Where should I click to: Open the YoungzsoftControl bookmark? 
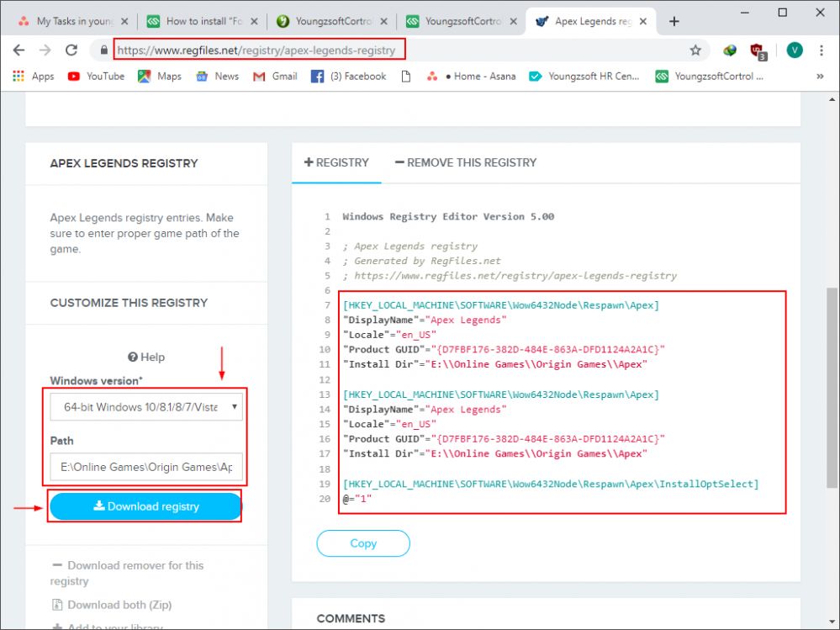tap(710, 76)
